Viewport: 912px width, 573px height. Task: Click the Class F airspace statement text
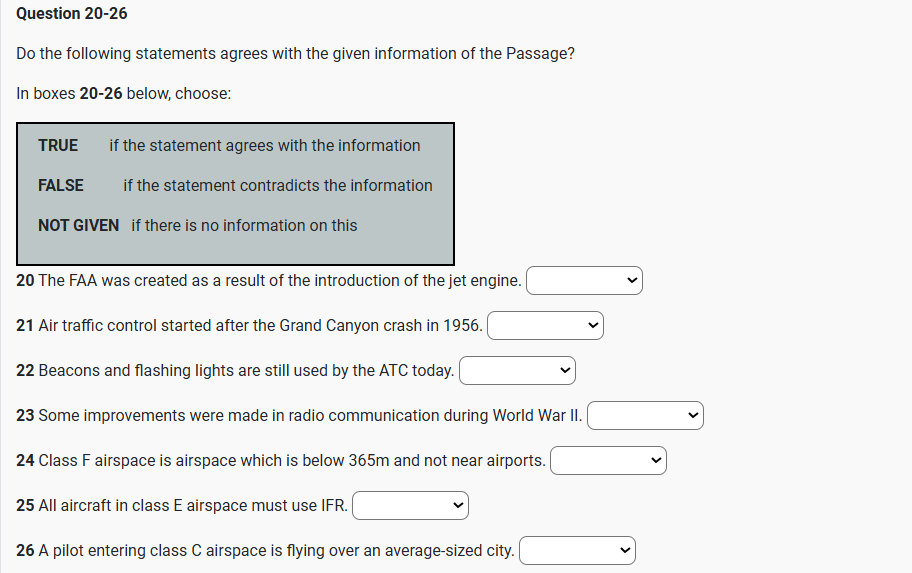click(281, 461)
